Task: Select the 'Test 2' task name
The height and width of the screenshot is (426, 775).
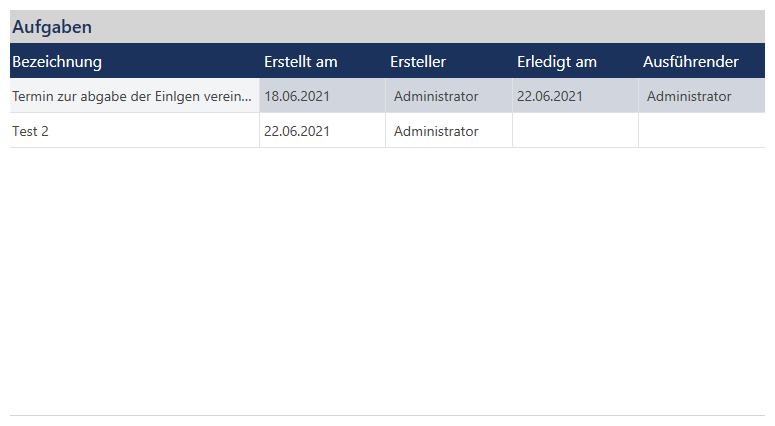Action: pos(31,131)
